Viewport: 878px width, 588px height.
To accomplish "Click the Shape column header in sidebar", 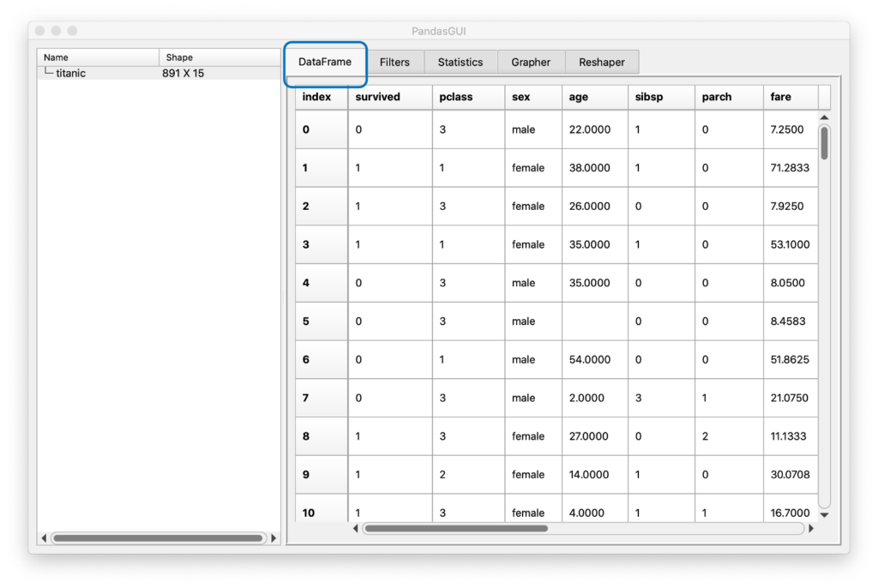I will coord(219,57).
